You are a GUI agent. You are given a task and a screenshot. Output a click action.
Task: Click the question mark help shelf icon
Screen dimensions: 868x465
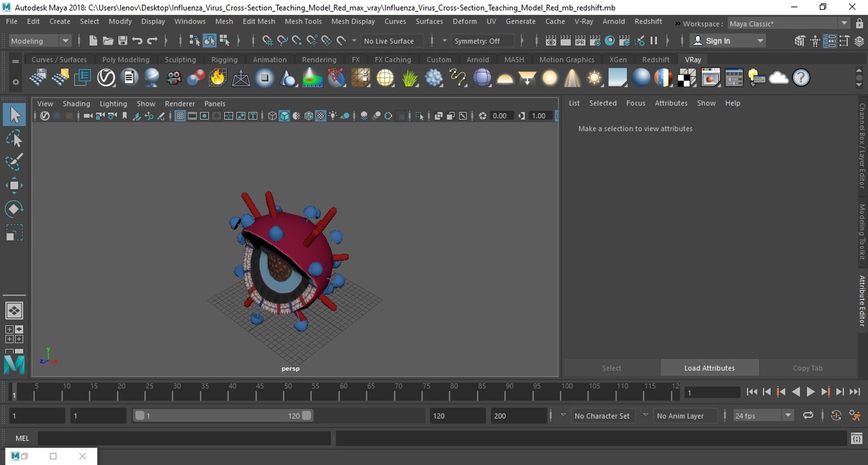pos(801,78)
